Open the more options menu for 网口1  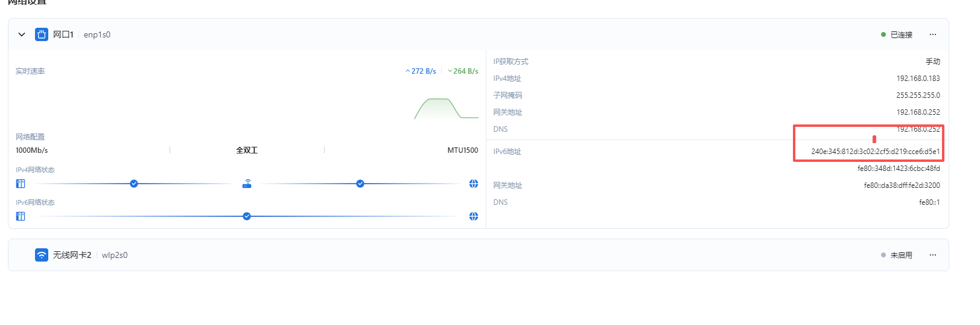coord(933,34)
